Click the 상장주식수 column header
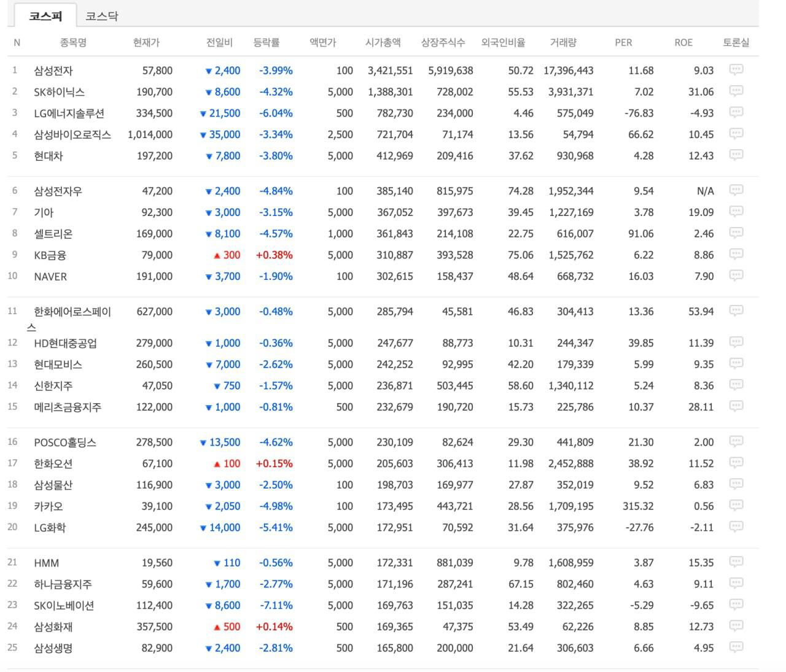The height and width of the screenshot is (672, 786). tap(443, 42)
